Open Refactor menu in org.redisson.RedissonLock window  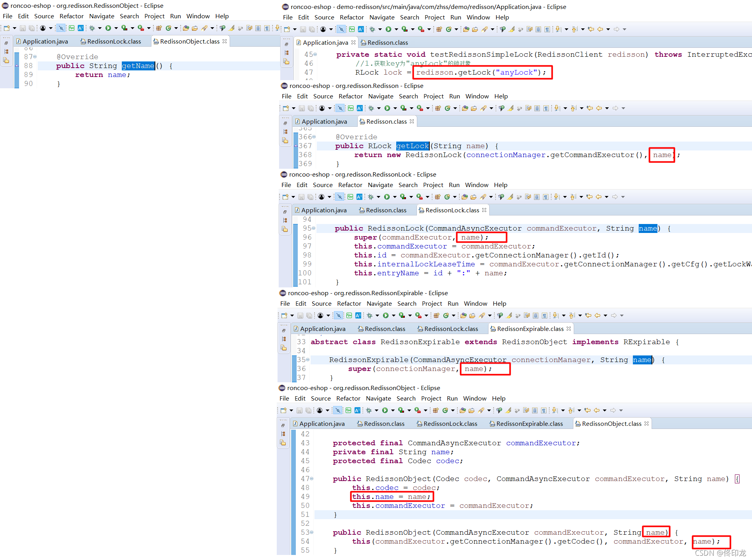(350, 185)
